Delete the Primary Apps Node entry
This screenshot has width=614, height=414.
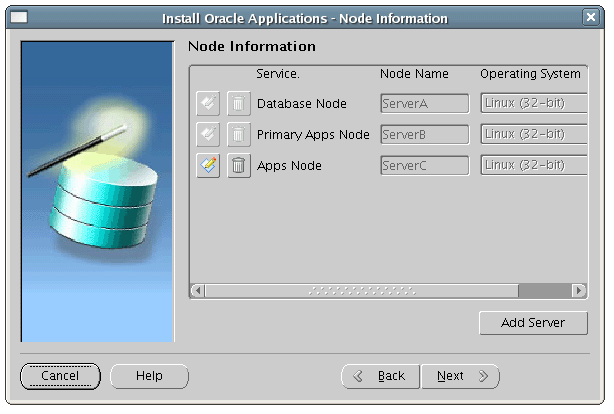[238, 134]
